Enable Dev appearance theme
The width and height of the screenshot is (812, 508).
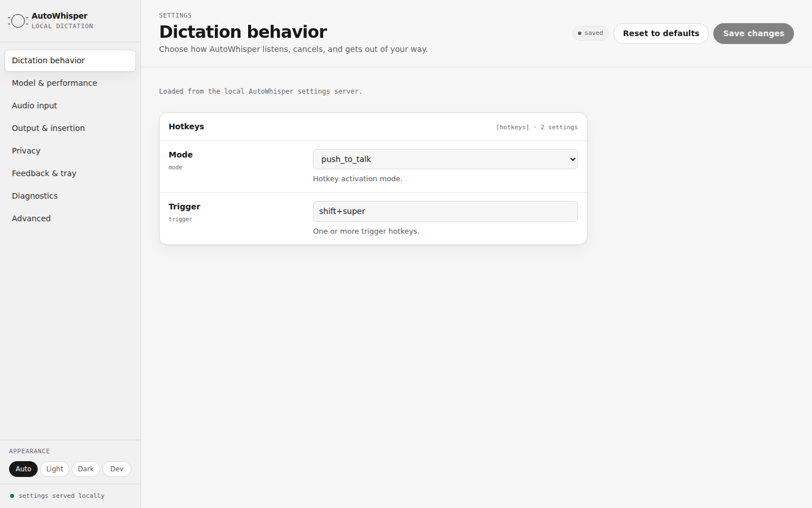tap(117, 469)
